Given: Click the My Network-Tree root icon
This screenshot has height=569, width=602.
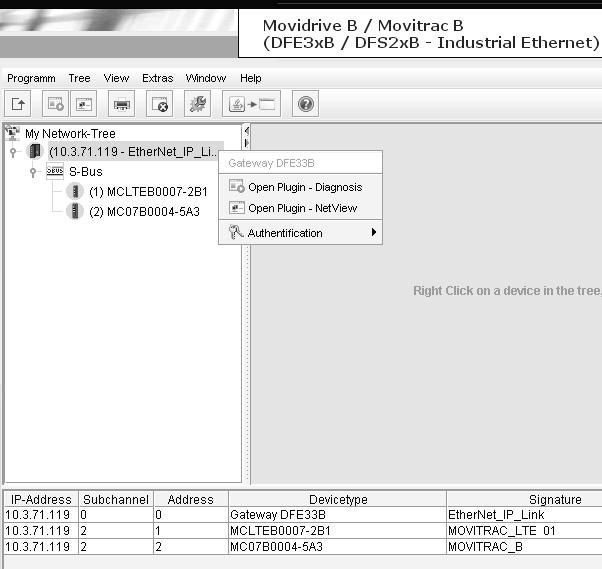Looking at the screenshot, I should pos(12,133).
